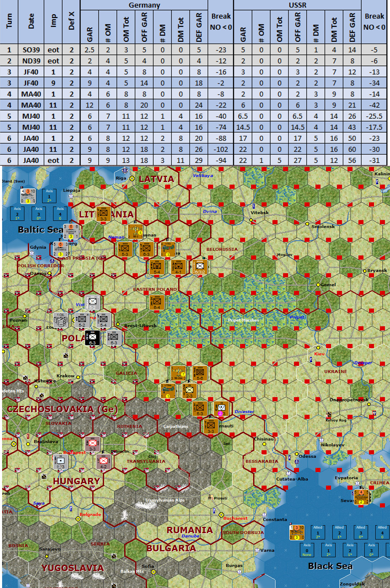390x588 pixels.
Task: Click the USSR DEF GAR value 60
Action: point(352,149)
